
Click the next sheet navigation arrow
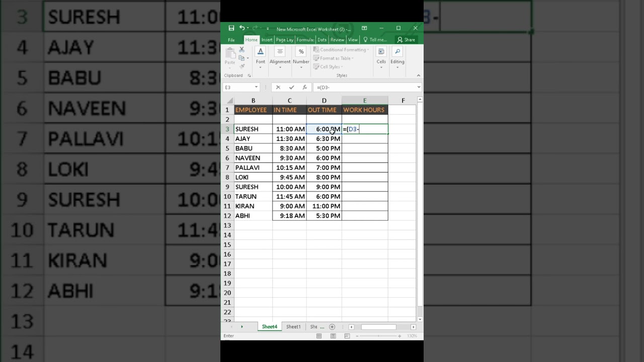click(x=242, y=327)
